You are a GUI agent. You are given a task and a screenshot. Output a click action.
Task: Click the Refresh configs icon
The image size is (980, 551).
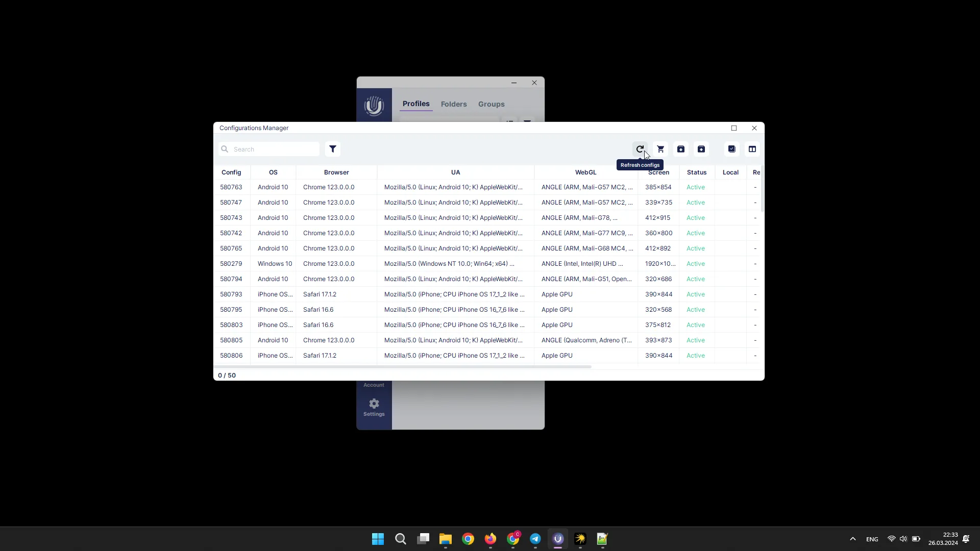[640, 148]
